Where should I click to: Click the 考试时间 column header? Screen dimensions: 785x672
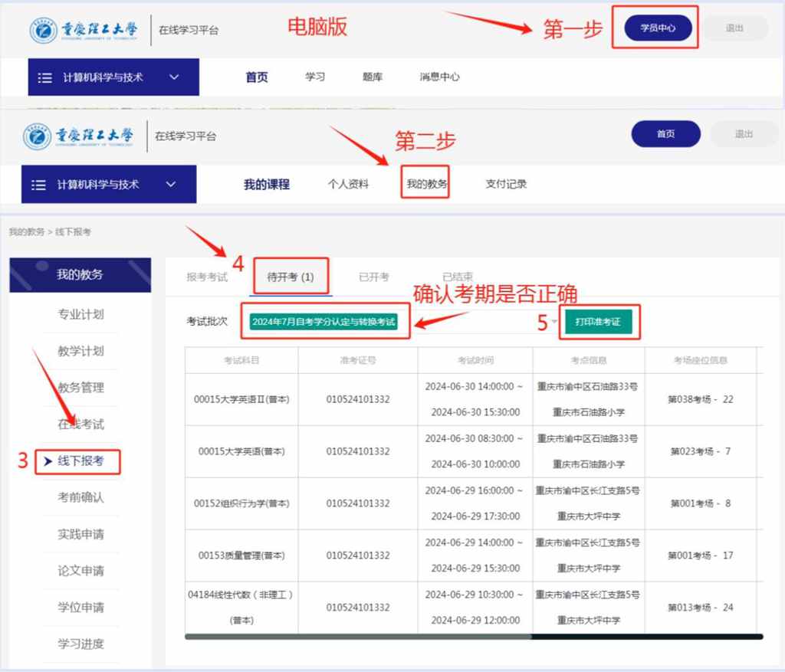point(475,360)
